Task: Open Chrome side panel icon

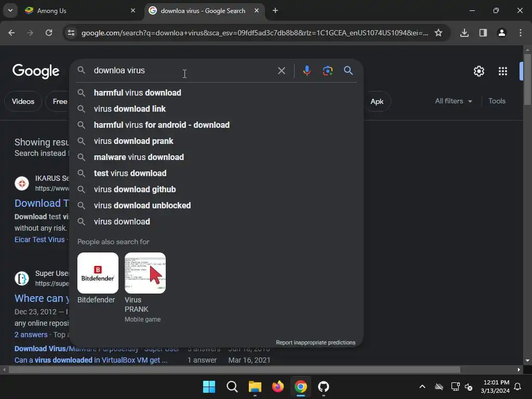Action: tap(483, 33)
